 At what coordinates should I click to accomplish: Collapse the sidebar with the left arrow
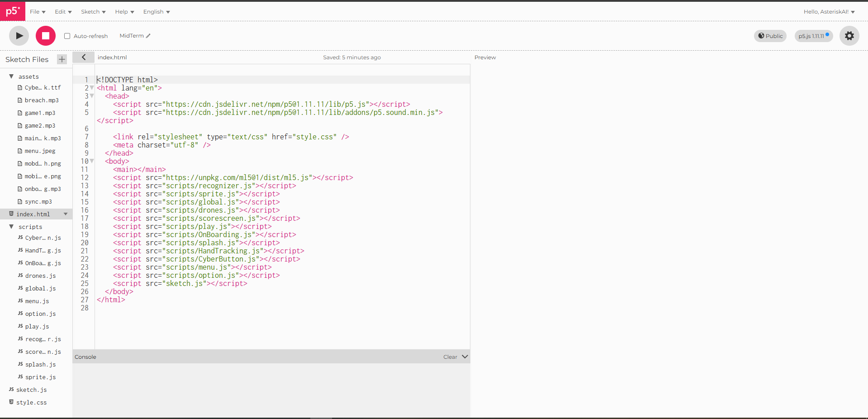(84, 57)
